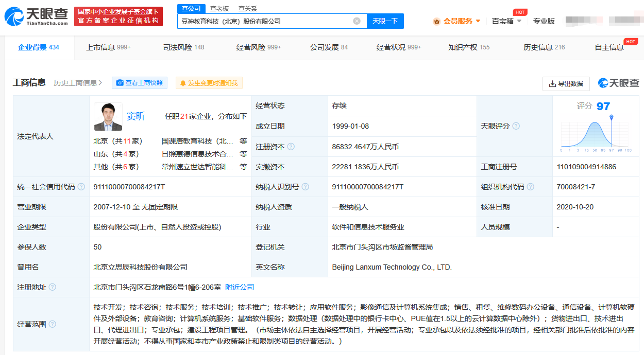Go to the 上市信息 tab
The image size is (644, 355).
pos(108,47)
